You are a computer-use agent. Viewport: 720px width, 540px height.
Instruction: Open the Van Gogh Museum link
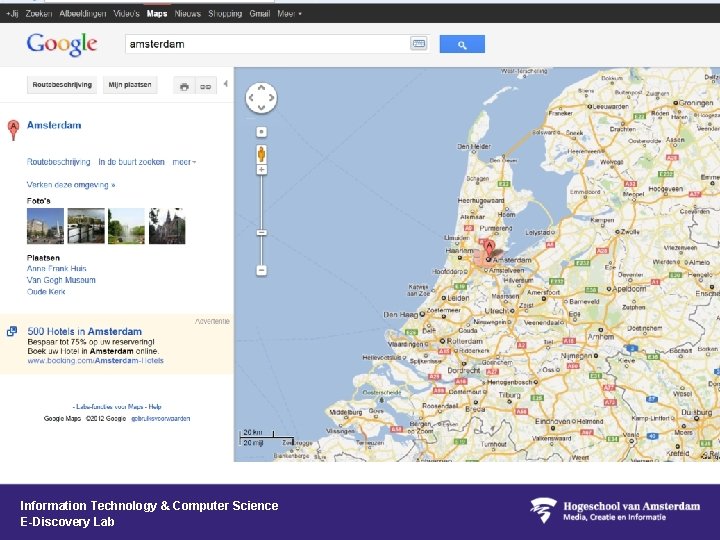(61, 280)
